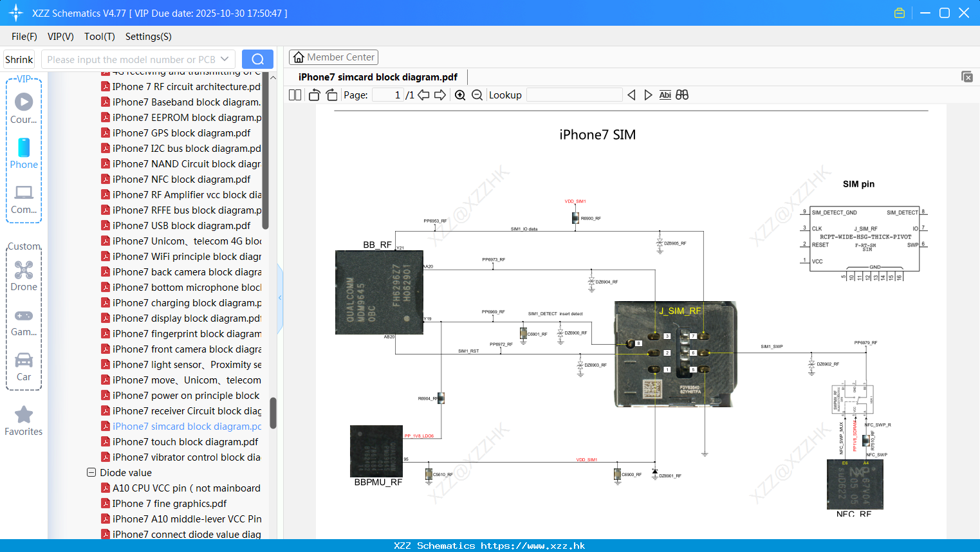Zoom out of the PDF
980x552 pixels.
pyautogui.click(x=477, y=95)
